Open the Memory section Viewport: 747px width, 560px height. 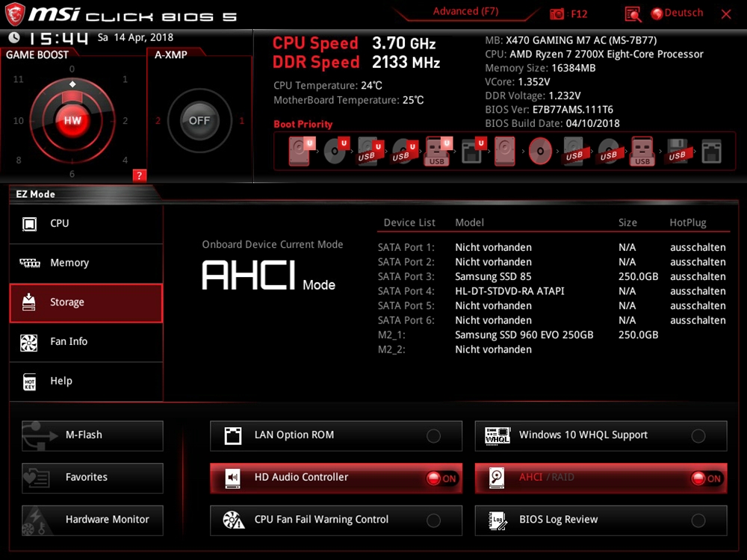(x=86, y=263)
